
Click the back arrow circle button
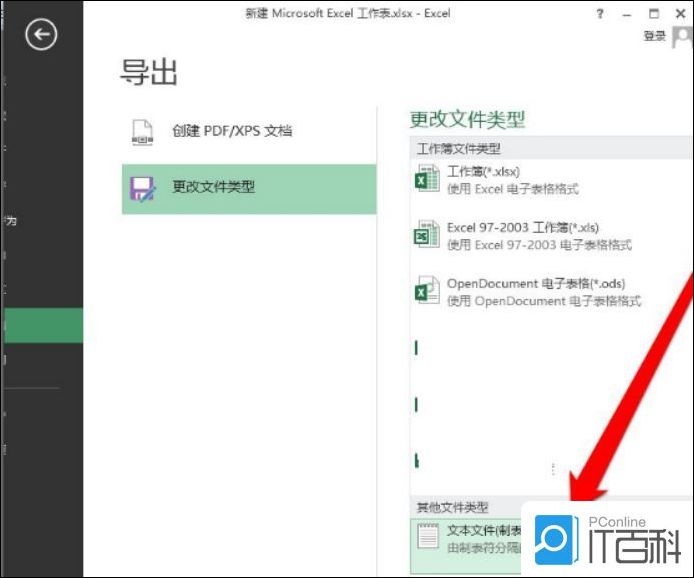41,35
